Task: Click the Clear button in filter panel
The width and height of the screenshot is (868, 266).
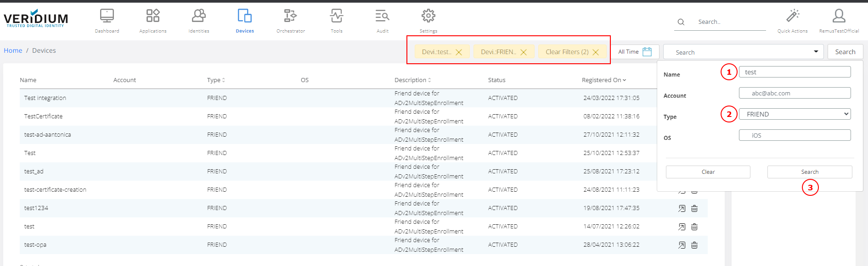Action: [708, 172]
